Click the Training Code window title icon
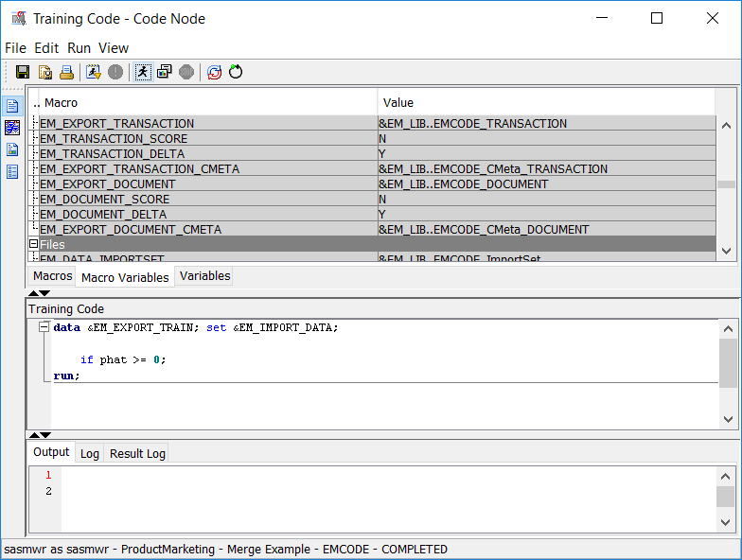Viewport: 742px width, 560px height. pos(19,19)
